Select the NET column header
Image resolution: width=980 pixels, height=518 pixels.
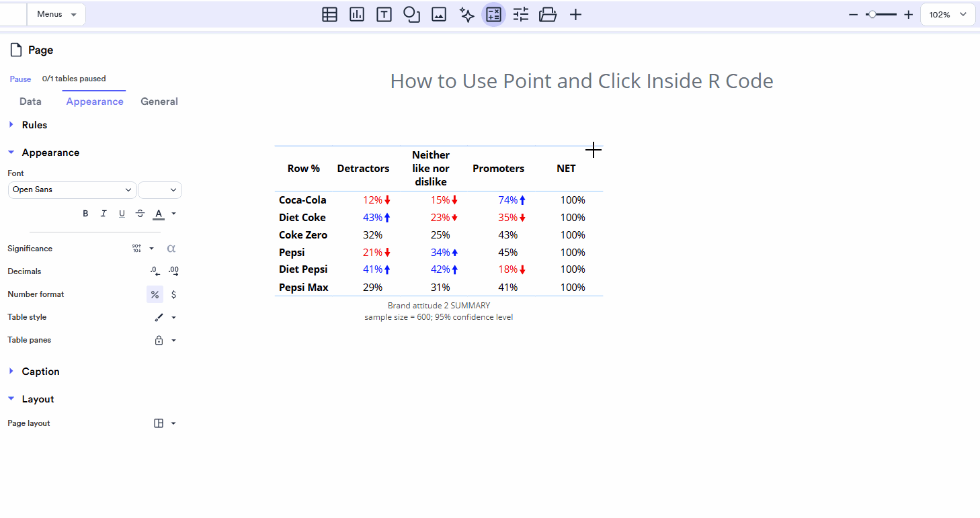[x=566, y=169]
